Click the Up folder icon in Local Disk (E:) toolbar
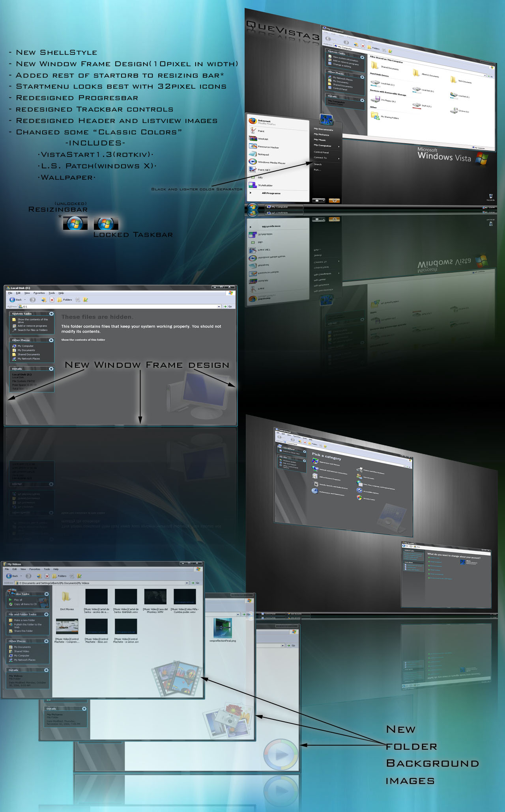The width and height of the screenshot is (505, 812). [44, 300]
